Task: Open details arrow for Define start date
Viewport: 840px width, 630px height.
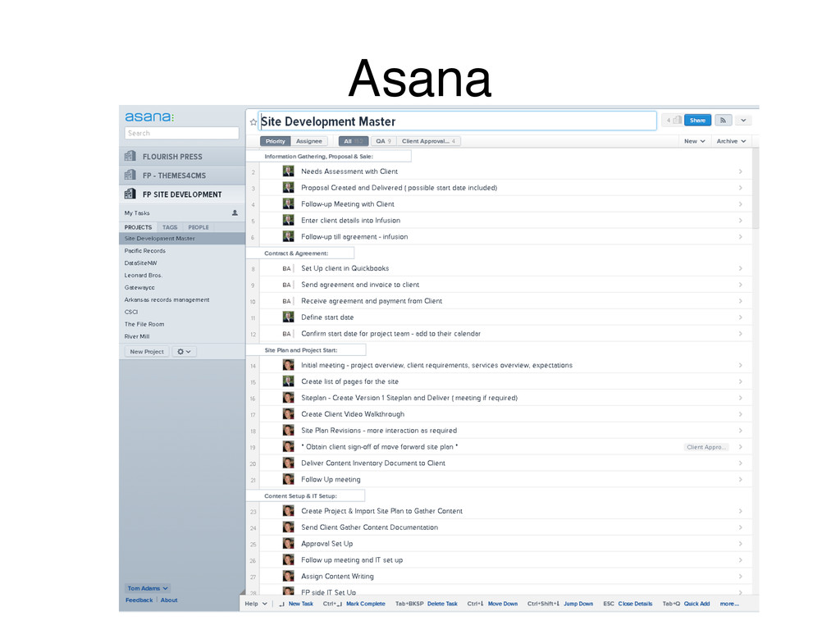Action: click(x=741, y=317)
